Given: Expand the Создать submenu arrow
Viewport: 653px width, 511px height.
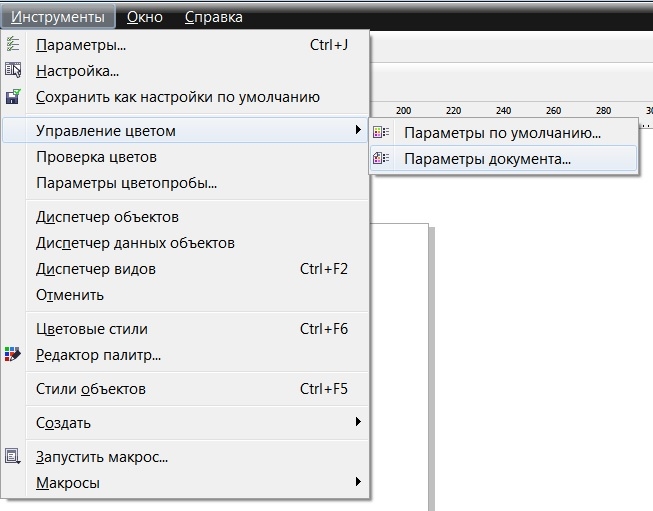Looking at the screenshot, I should (x=358, y=423).
